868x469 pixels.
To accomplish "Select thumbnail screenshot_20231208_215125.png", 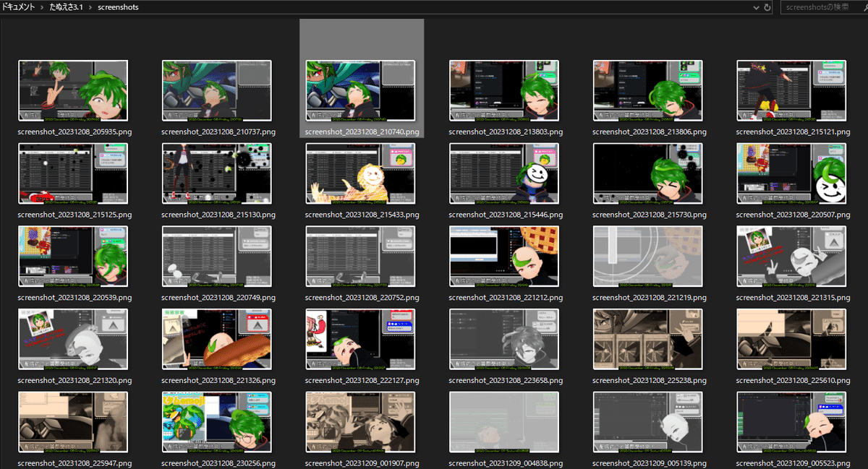I will pyautogui.click(x=73, y=173).
